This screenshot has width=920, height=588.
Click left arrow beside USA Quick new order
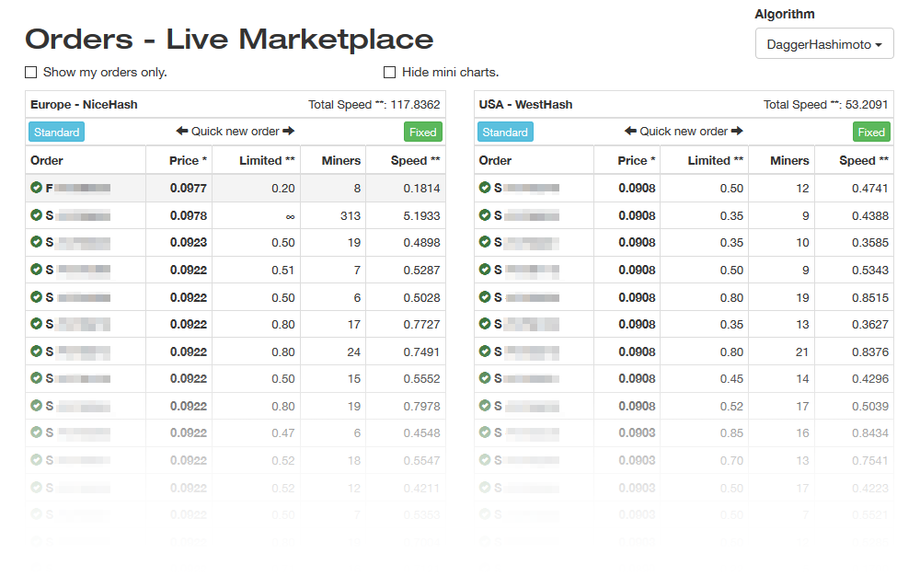[x=631, y=131]
